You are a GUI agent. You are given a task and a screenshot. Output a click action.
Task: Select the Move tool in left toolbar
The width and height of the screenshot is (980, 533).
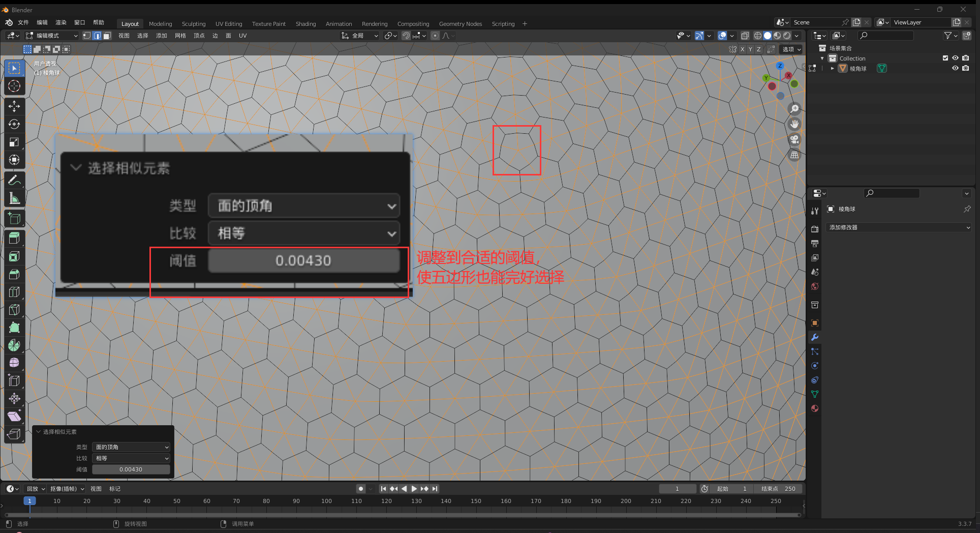click(x=14, y=106)
